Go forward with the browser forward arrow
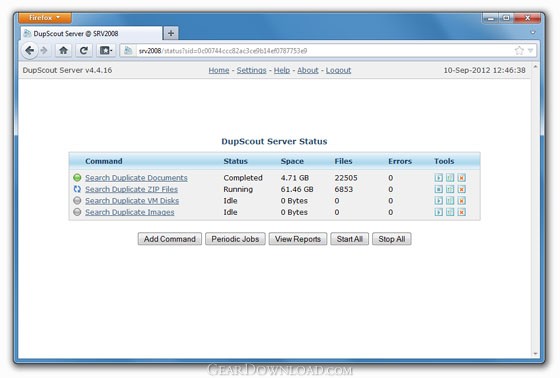 point(44,50)
